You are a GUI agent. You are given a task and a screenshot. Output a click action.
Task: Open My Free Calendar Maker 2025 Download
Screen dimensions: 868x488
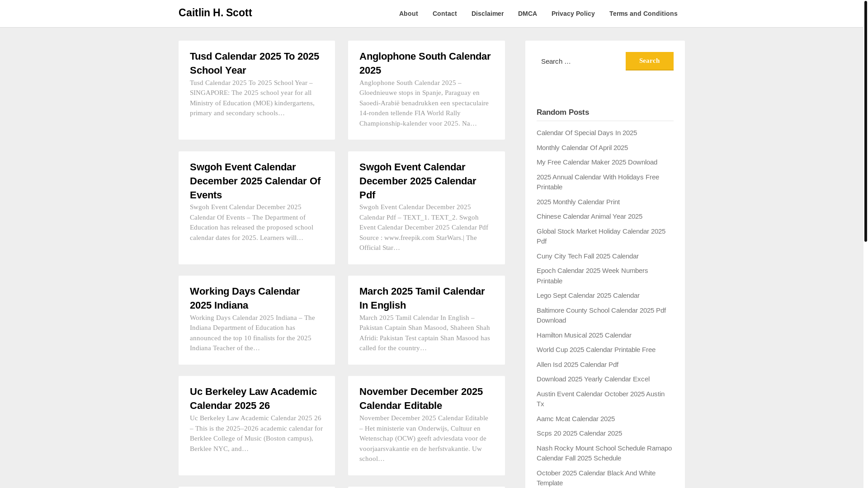597,162
